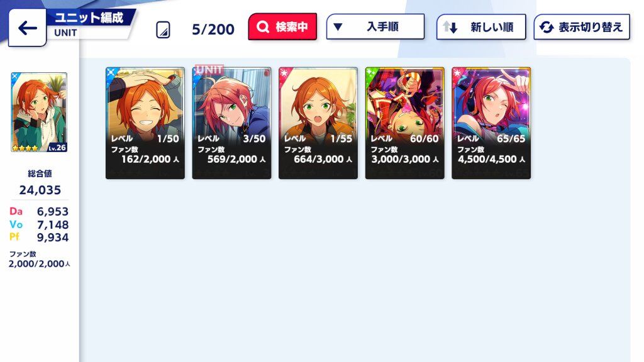Click the refresh arrows icon for 表示切り替え
Image resolution: width=644 pixels, height=362 pixels.
547,27
